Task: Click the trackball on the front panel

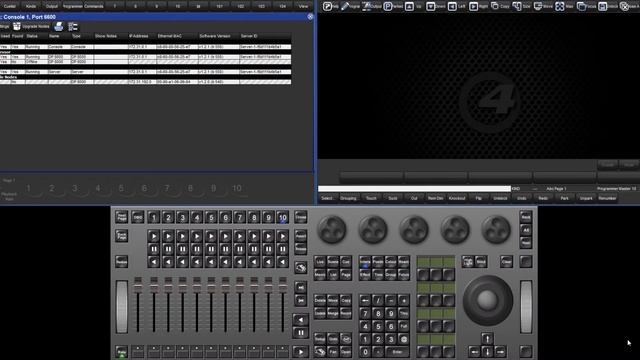Action: point(487,300)
